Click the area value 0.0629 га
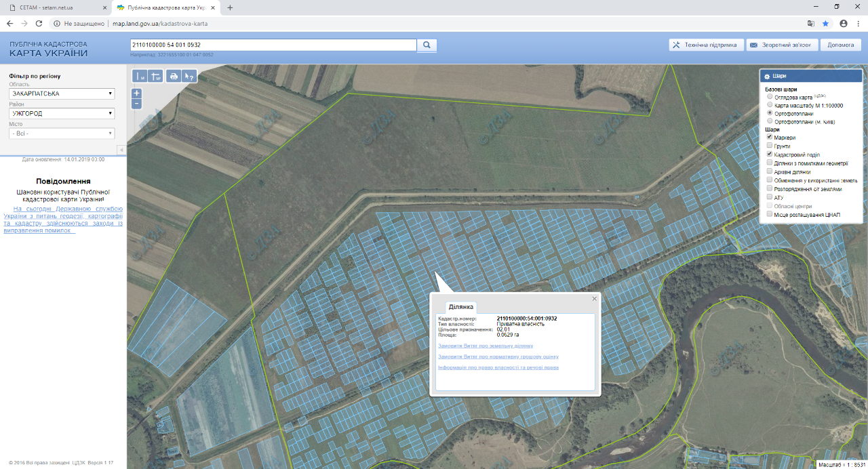 pos(509,335)
